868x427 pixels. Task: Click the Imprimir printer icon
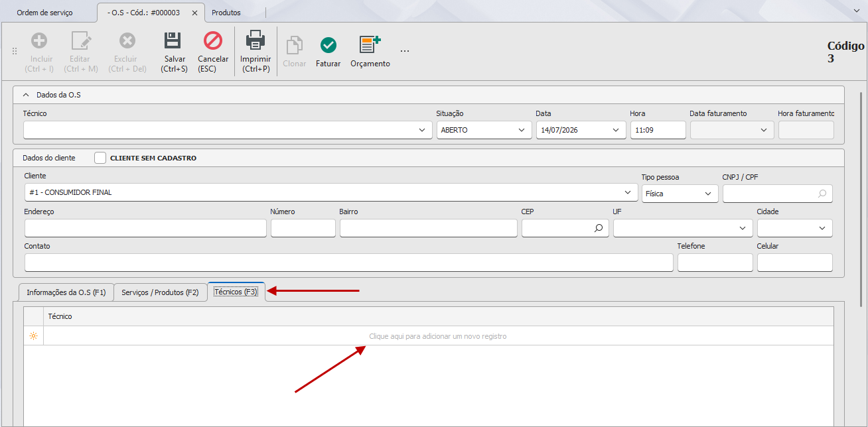tap(255, 41)
